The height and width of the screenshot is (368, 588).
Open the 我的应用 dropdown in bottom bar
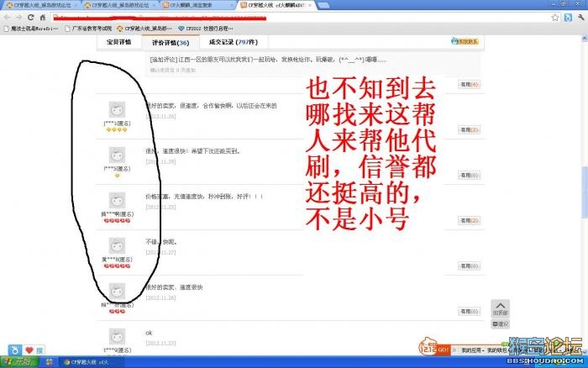pyautogui.click(x=472, y=350)
